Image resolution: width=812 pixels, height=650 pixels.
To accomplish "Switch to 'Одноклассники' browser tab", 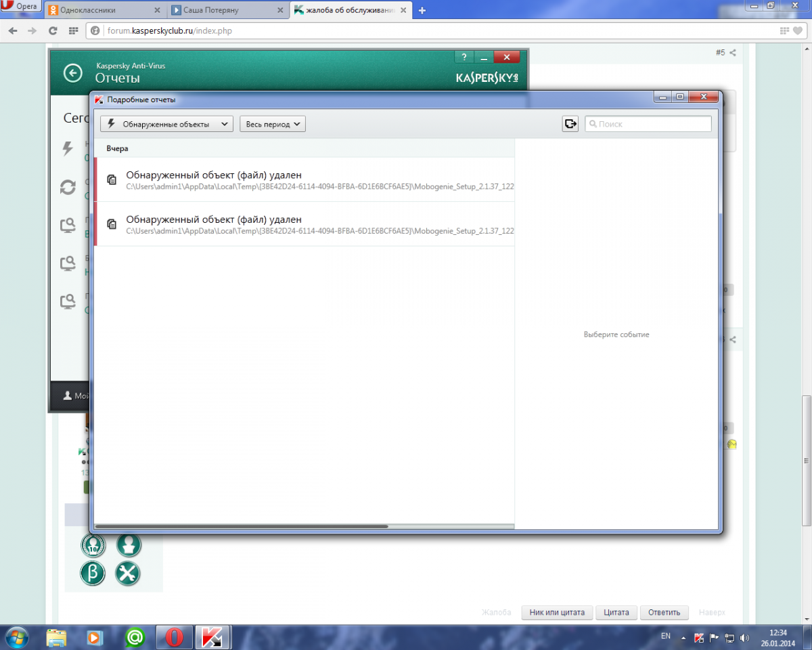I will tap(105, 10).
